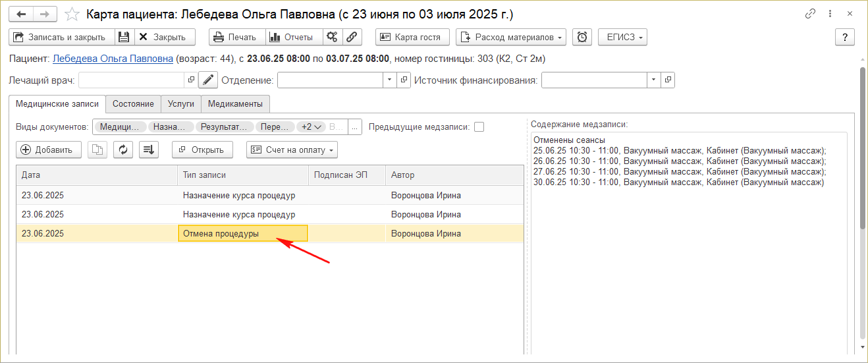Refresh the medical records list
This screenshot has width=868, height=363.
point(123,150)
